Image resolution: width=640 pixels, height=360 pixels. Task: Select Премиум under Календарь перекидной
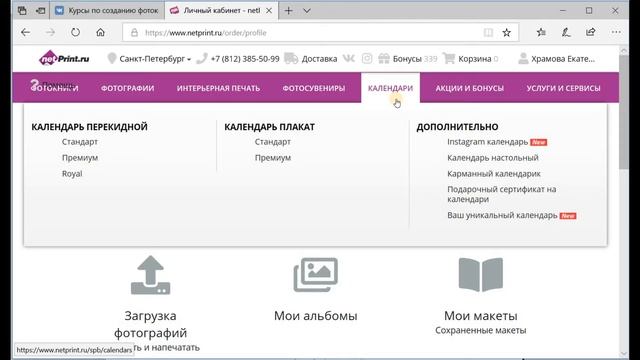click(x=80, y=158)
